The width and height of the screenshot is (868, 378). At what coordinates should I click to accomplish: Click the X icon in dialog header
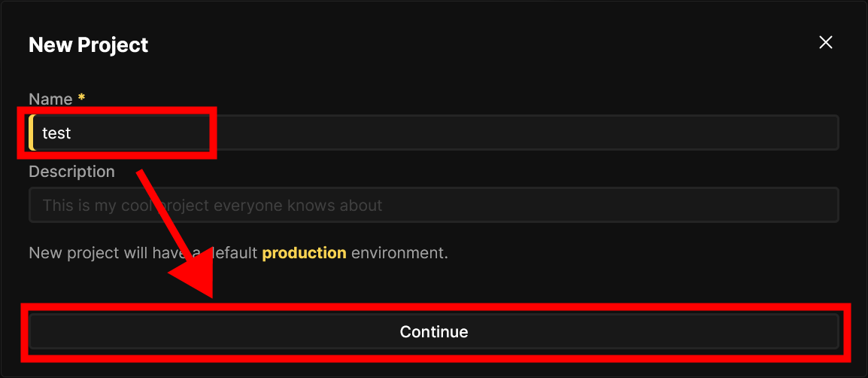825,43
